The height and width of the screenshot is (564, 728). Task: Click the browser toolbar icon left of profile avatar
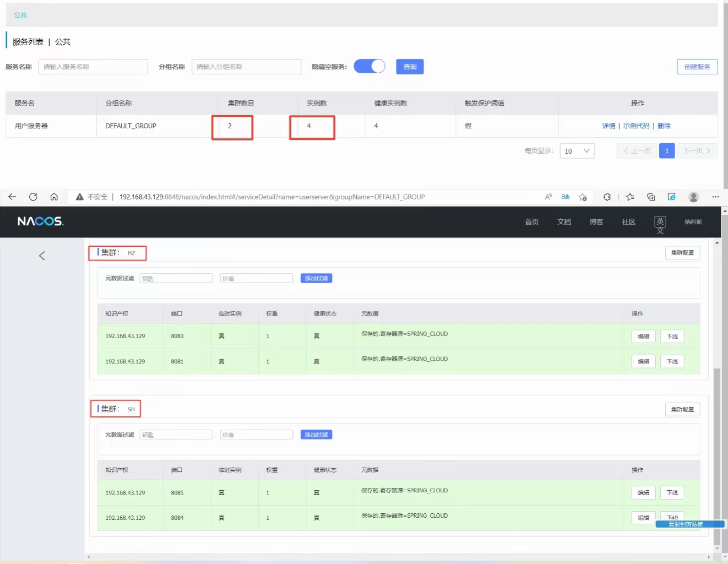(x=672, y=197)
